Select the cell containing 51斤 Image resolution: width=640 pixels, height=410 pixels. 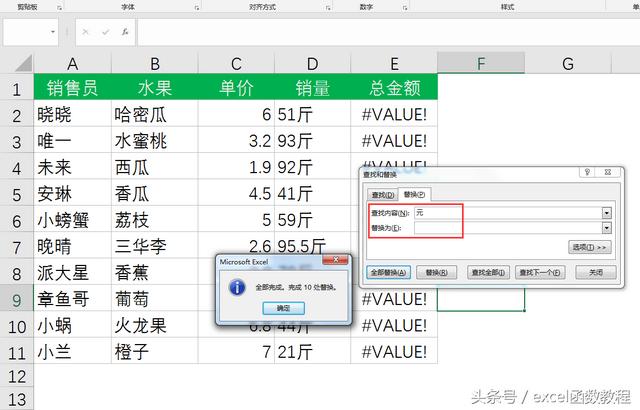pos(313,115)
